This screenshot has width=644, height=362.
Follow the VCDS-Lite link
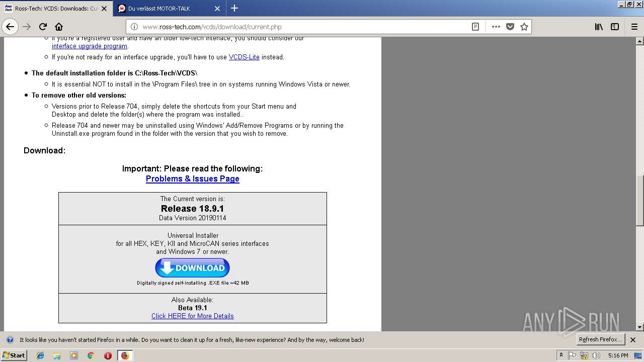tap(244, 57)
